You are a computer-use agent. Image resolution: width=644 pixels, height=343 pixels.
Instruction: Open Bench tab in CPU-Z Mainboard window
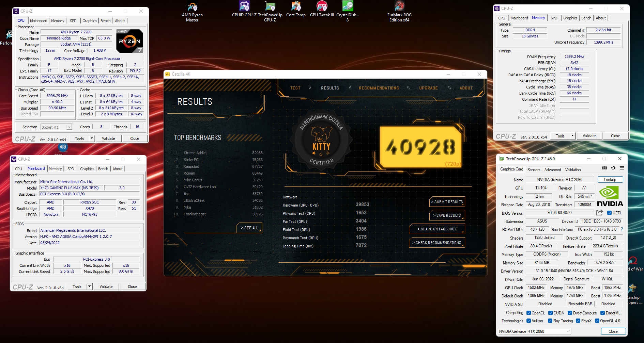point(103,169)
